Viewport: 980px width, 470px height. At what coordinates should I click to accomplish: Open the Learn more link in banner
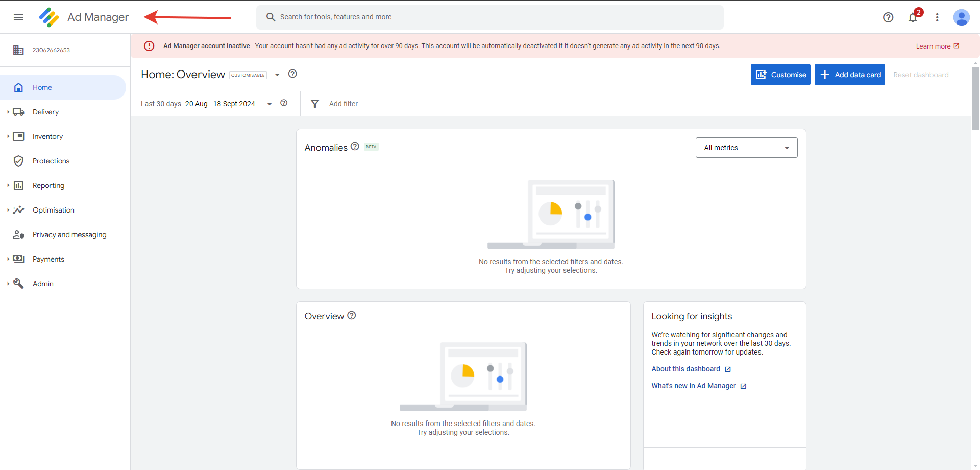pos(938,46)
